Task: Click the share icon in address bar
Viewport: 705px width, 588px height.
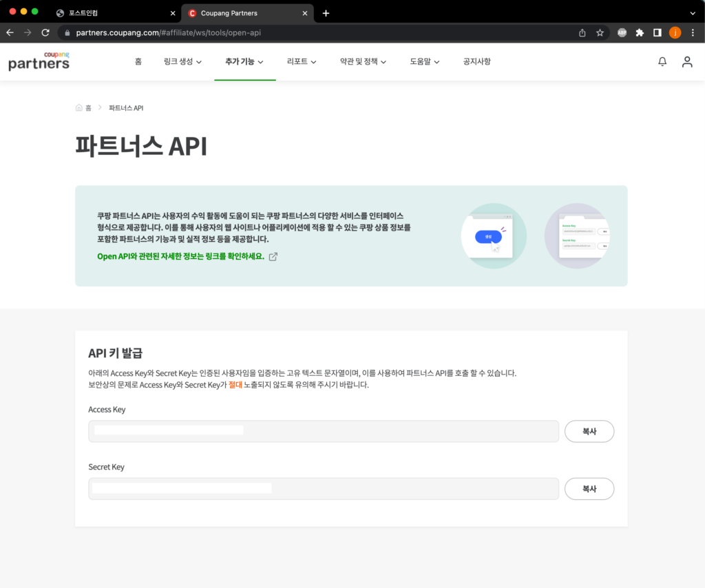Action: click(x=582, y=33)
